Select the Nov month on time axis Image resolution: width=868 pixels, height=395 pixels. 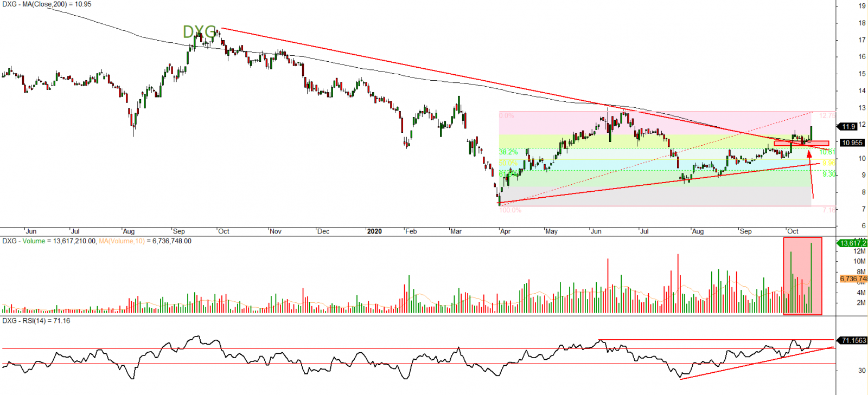pyautogui.click(x=276, y=231)
